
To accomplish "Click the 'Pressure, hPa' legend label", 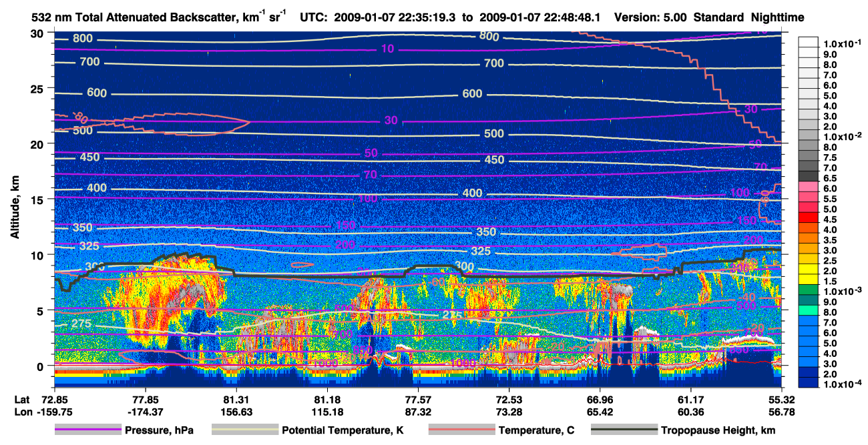I will click(159, 430).
